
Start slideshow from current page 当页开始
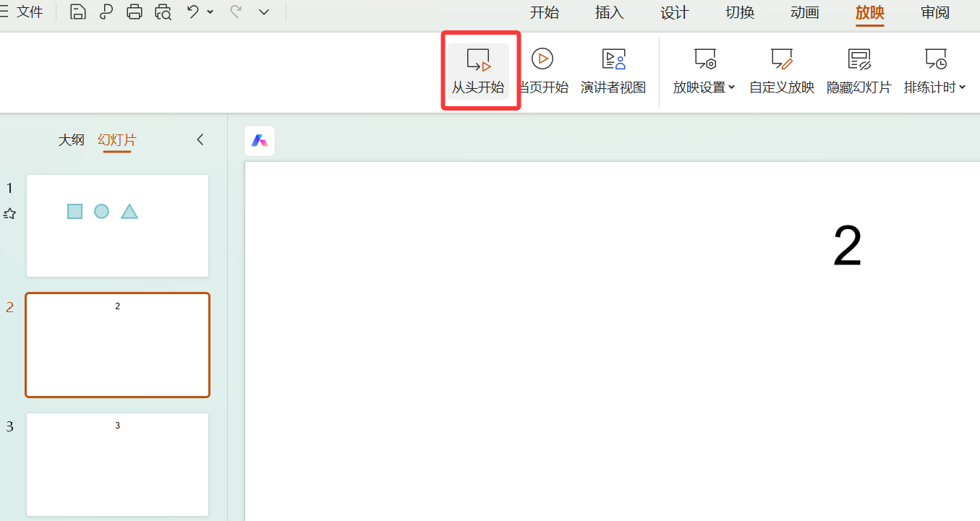(x=542, y=71)
